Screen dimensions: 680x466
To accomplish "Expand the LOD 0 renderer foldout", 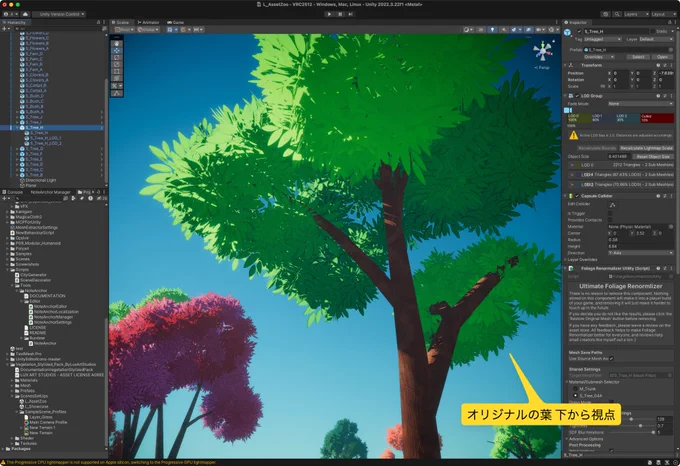I will click(x=572, y=165).
